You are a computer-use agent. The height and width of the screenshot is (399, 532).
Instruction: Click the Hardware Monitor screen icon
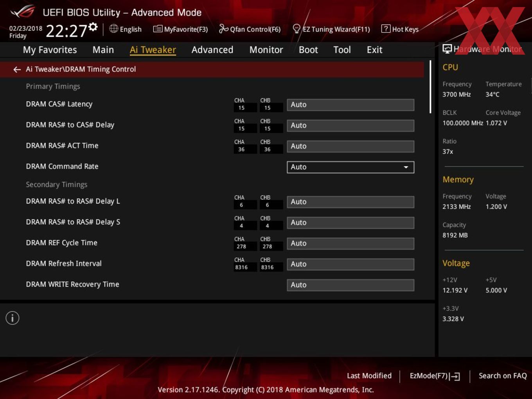(447, 49)
